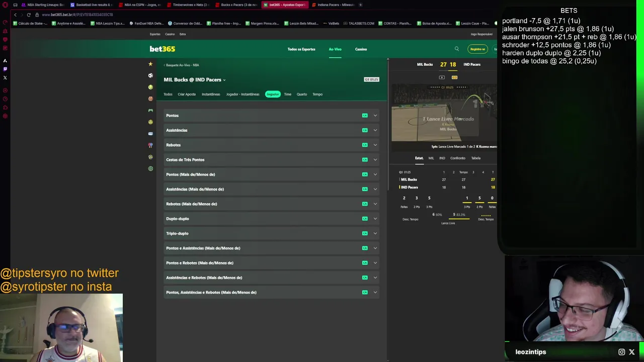The height and width of the screenshot is (362, 644).
Task: Expand Pontos, Assistências e Rebotes chevron
Action: click(x=375, y=293)
